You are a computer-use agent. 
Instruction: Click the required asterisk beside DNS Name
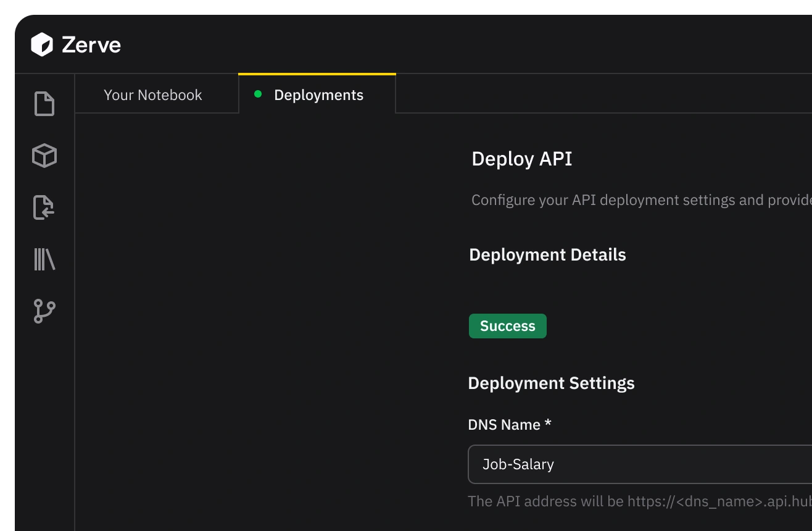(x=547, y=425)
